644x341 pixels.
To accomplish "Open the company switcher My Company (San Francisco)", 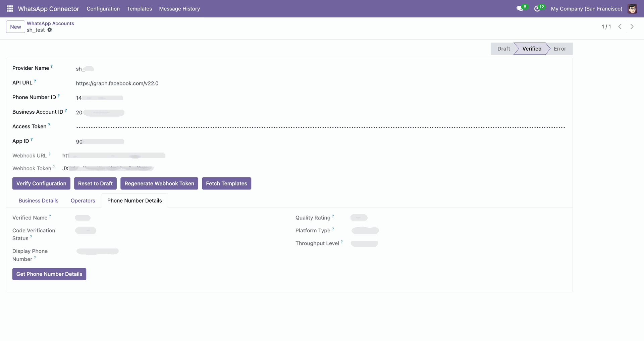I will pyautogui.click(x=586, y=9).
